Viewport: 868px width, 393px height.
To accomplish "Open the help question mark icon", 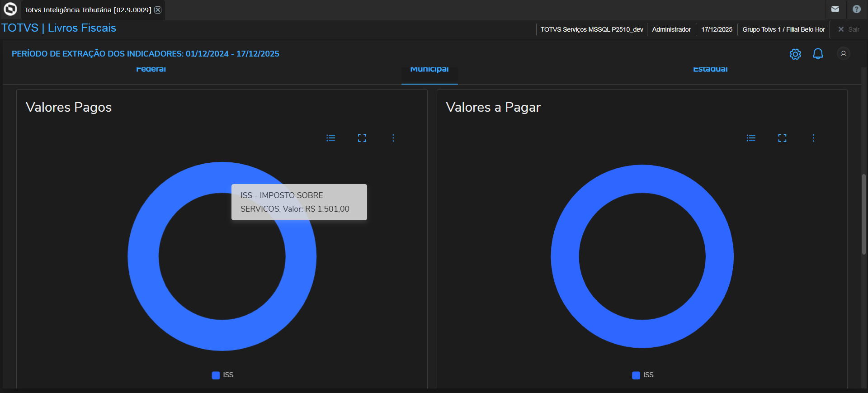I will [x=856, y=9].
